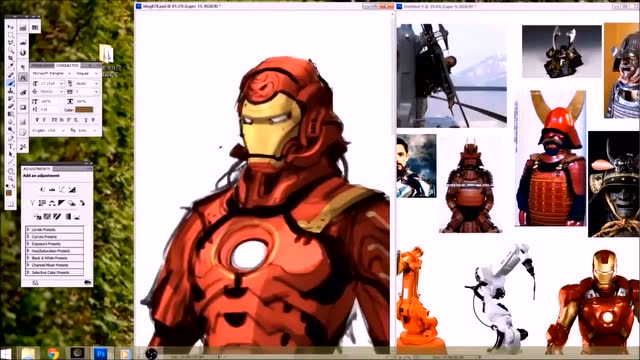
Task: Select the Adjustments panel tab
Action: point(37,169)
